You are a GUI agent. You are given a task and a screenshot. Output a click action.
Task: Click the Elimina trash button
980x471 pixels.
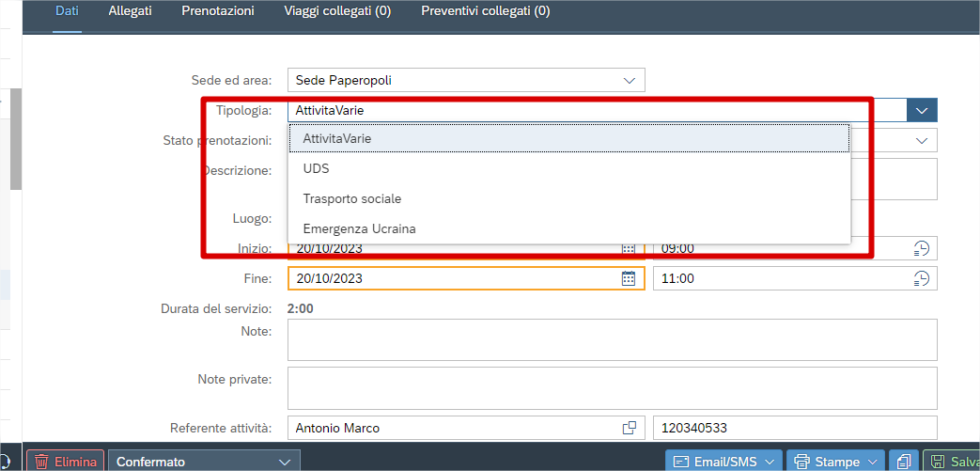coord(65,462)
